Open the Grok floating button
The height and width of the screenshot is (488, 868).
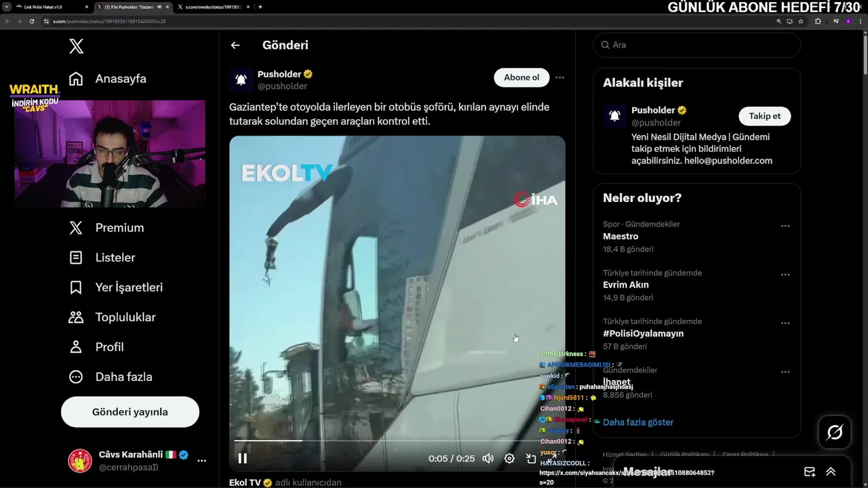click(835, 432)
